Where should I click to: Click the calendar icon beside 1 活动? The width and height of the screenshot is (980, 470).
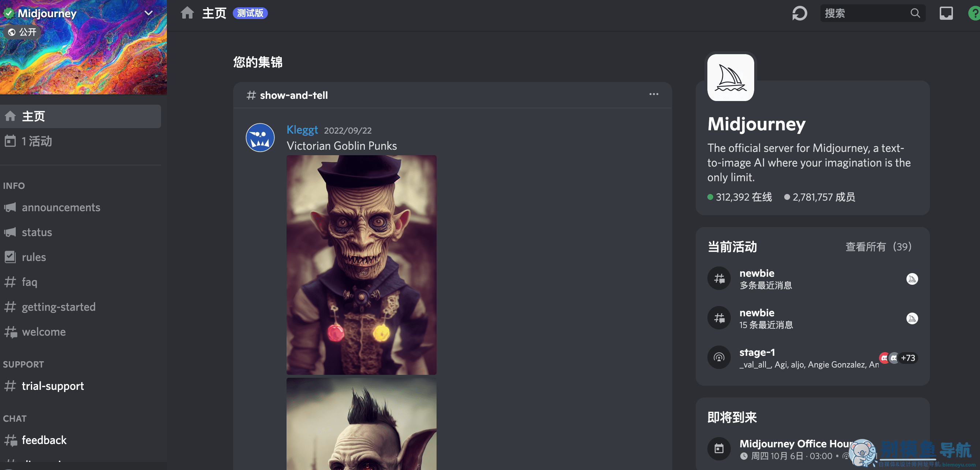[x=10, y=141]
